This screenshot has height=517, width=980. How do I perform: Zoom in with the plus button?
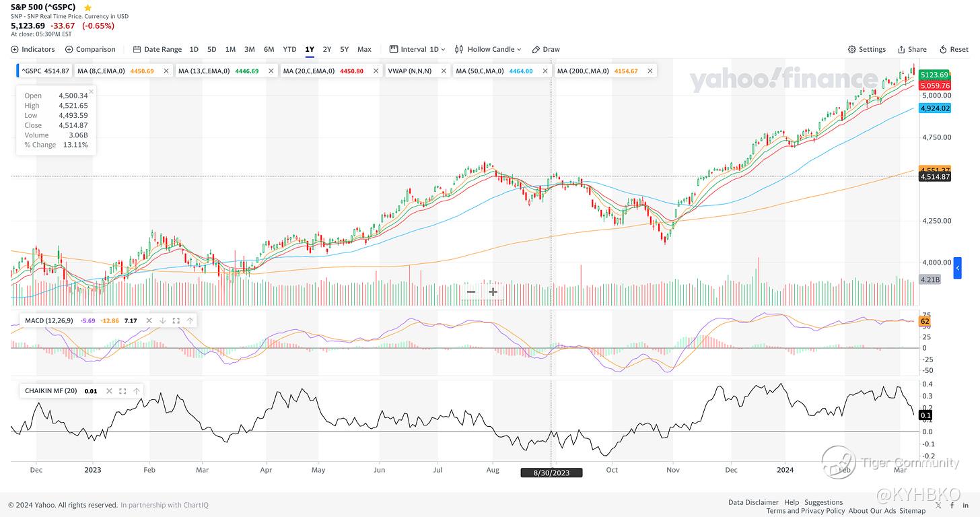pos(493,291)
